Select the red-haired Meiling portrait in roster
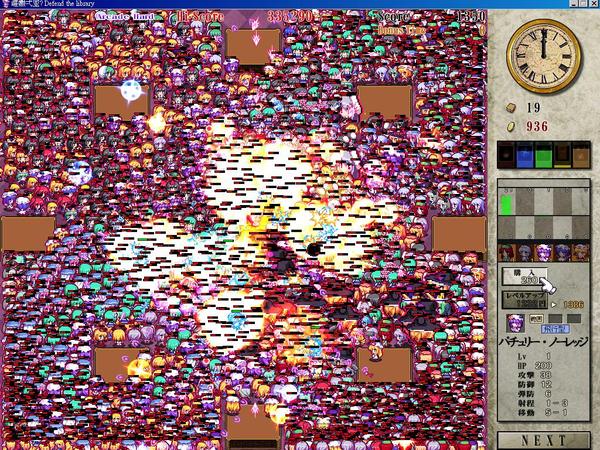This screenshot has width=600, height=450. click(x=507, y=253)
